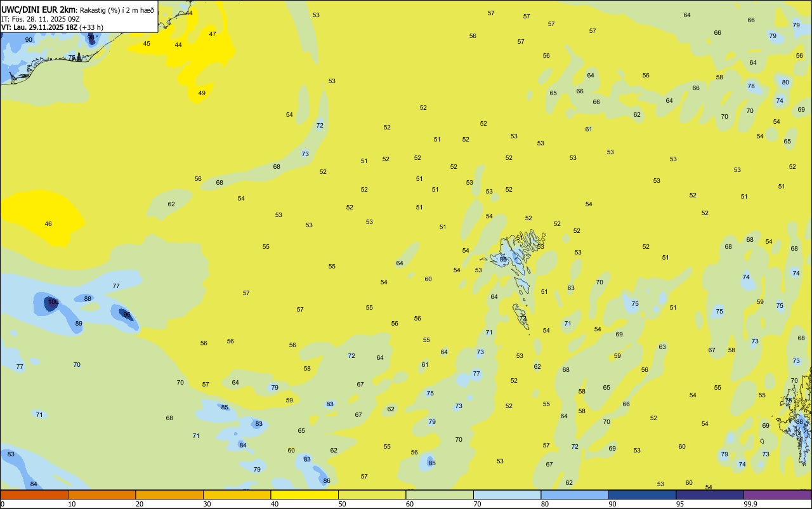Select the legend tick label 50
Image resolution: width=812 pixels, height=509 pixels.
342,504
